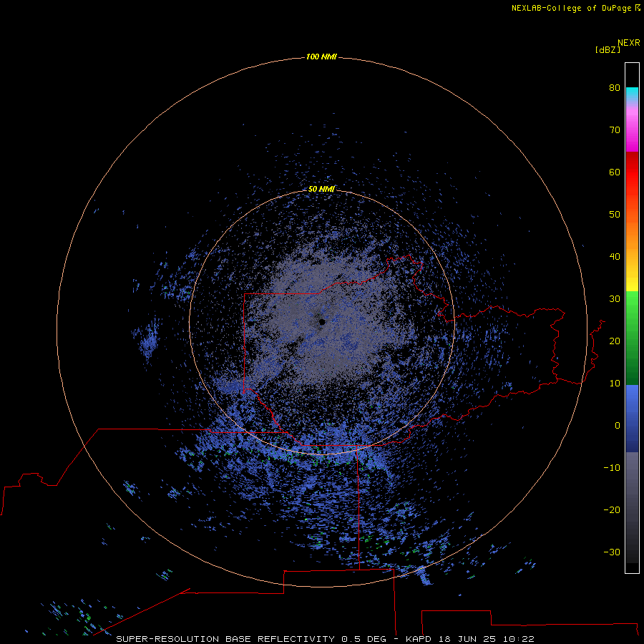
Task: Click the 80 dBZ scale value
Action: click(x=615, y=88)
